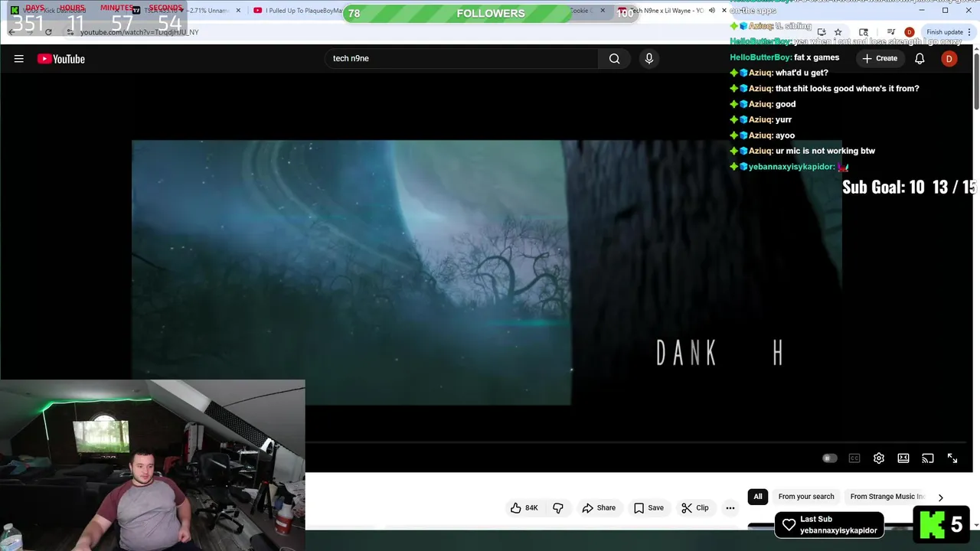
Task: Enter full screen on the video player
Action: 952,458
